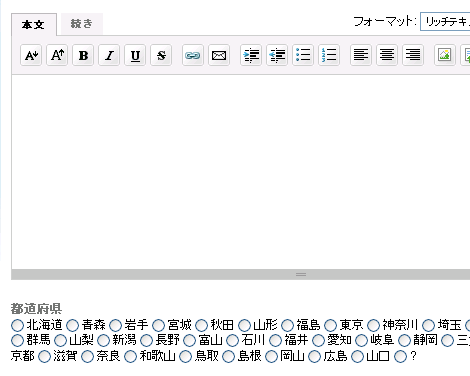Screen dimensions: 470x376
Task: Select the 福島 radio button
Action: coord(287,325)
